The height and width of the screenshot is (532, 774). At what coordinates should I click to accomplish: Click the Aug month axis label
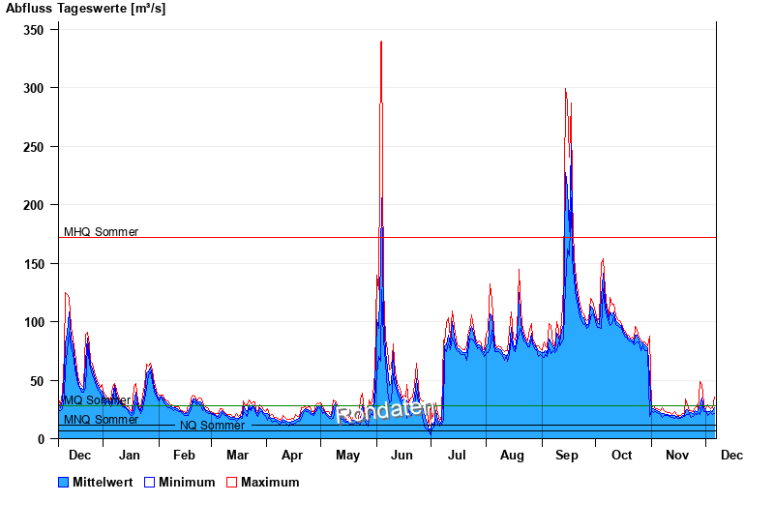coord(512,456)
